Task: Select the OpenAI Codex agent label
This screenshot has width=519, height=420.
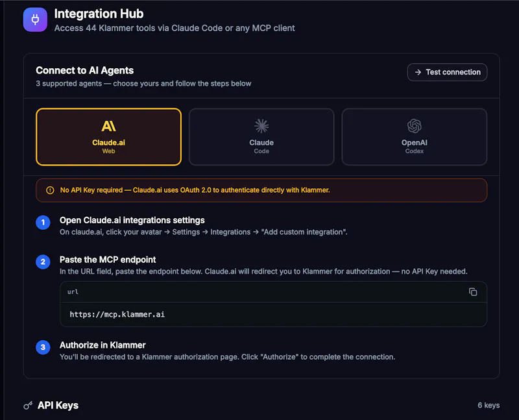Action: tap(415, 147)
